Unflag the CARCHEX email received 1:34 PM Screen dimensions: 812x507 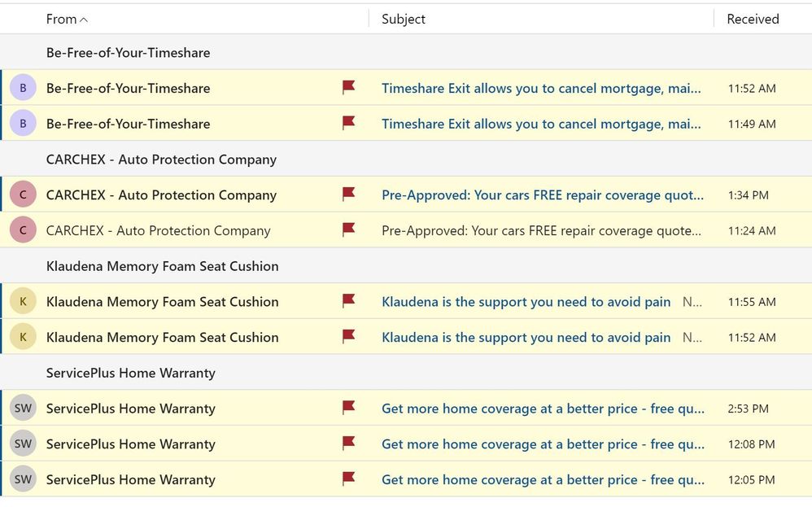coord(348,194)
